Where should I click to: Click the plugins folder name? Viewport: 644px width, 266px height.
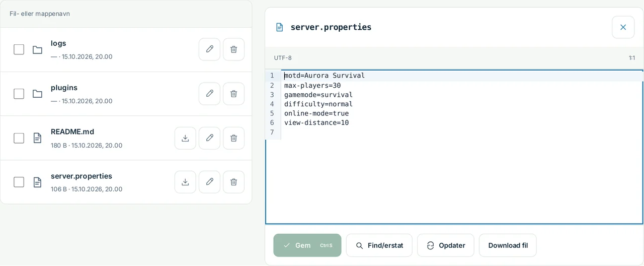[x=64, y=88]
